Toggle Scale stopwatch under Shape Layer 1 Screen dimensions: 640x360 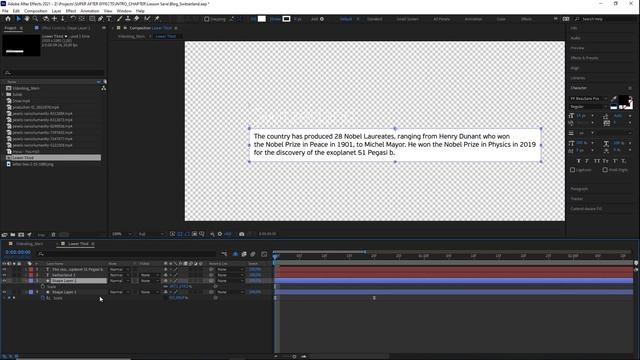coord(43,298)
